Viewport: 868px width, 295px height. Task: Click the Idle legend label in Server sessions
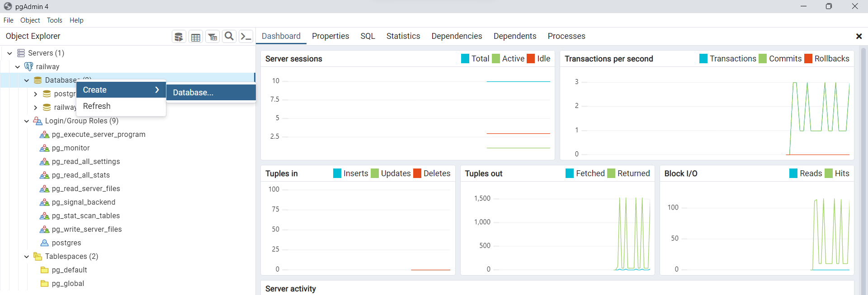(543, 59)
